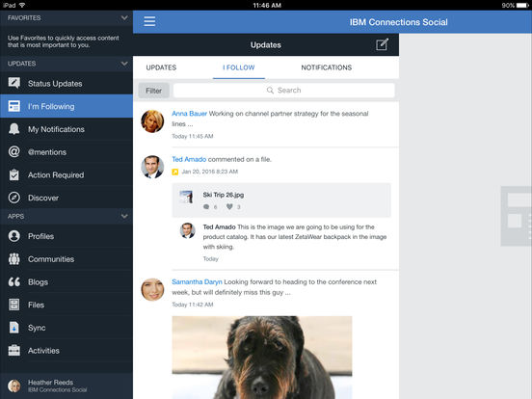Select My Notifications menu entry
532x399 pixels.
tap(66, 129)
